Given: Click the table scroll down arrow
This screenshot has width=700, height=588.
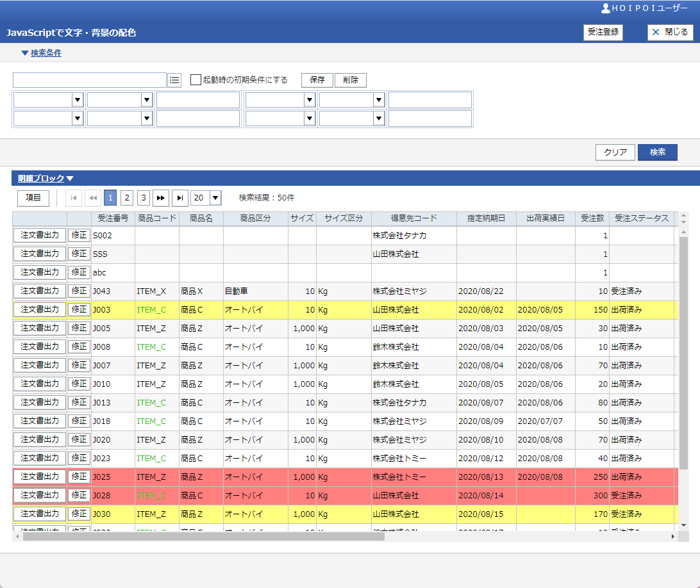Looking at the screenshot, I should click(x=683, y=525).
